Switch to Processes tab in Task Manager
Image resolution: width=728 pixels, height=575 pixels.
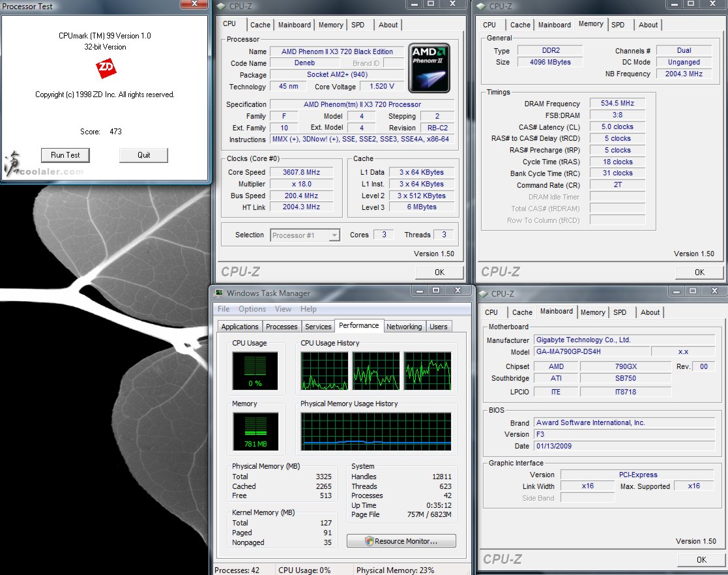(282, 327)
